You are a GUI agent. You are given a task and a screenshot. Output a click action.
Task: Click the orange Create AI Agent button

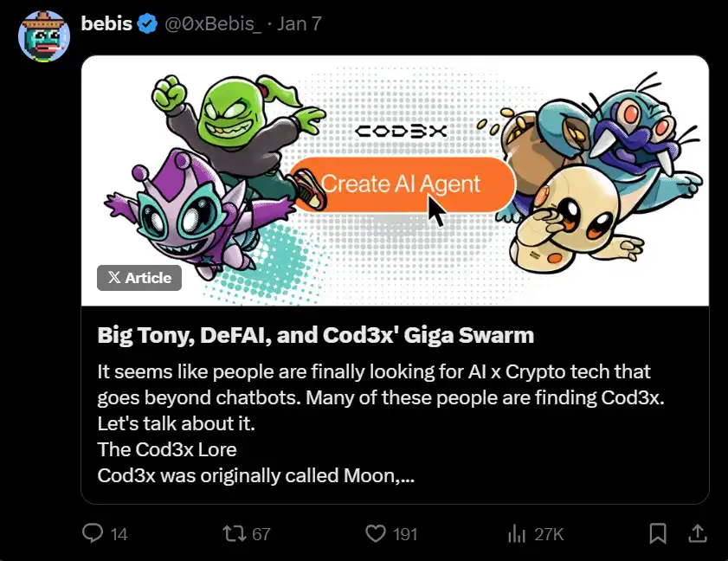point(401,184)
